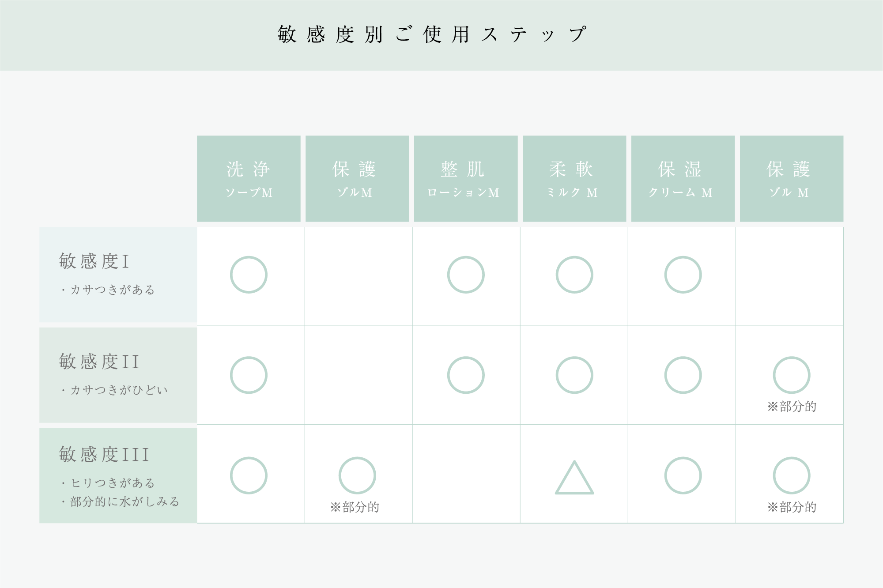Select the 柔軟 ミルクM column header
The height and width of the screenshot is (588, 883).
574,178
